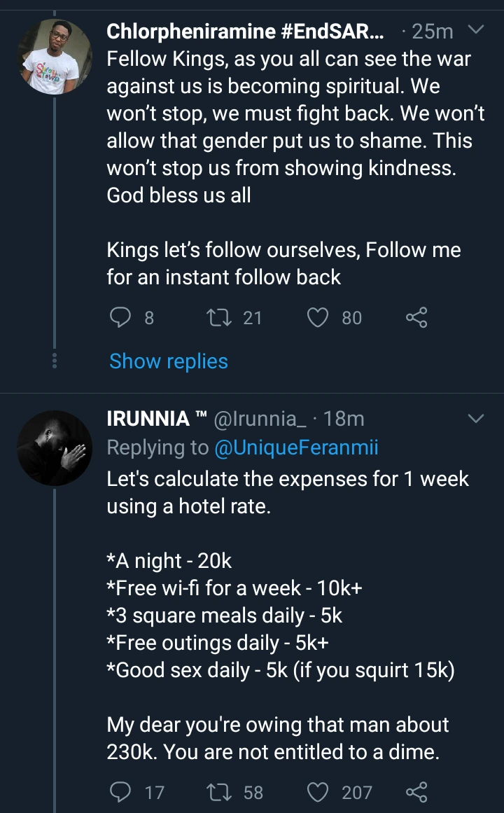Screen dimensions: 504x813
Task: Open the IRUNNIA tweet options chevron
Action: click(475, 419)
